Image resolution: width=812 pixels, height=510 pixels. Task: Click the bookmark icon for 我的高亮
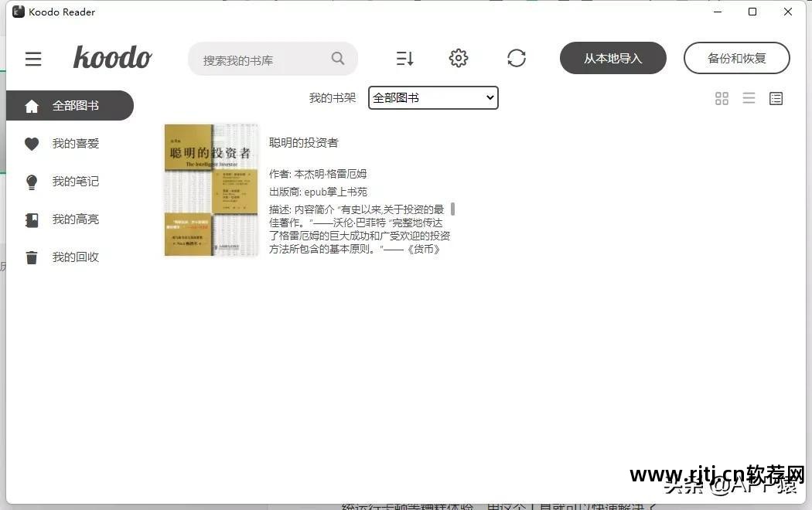click(32, 219)
